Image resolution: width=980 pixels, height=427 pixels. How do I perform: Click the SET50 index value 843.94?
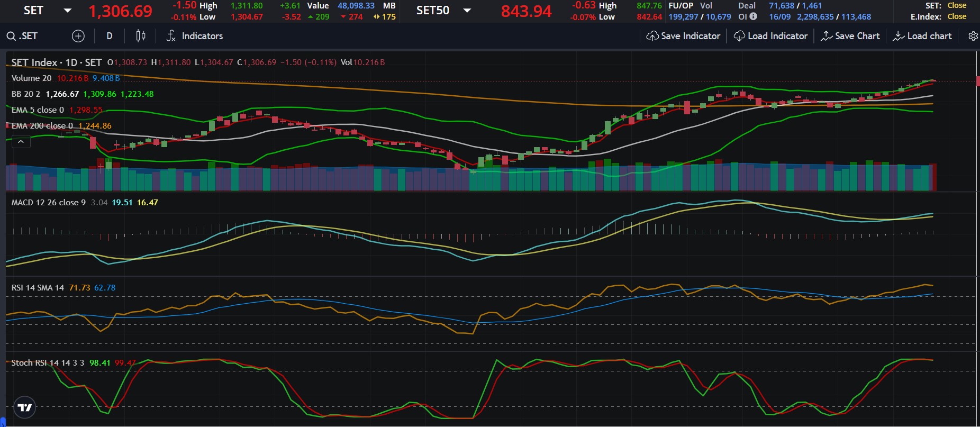point(526,11)
